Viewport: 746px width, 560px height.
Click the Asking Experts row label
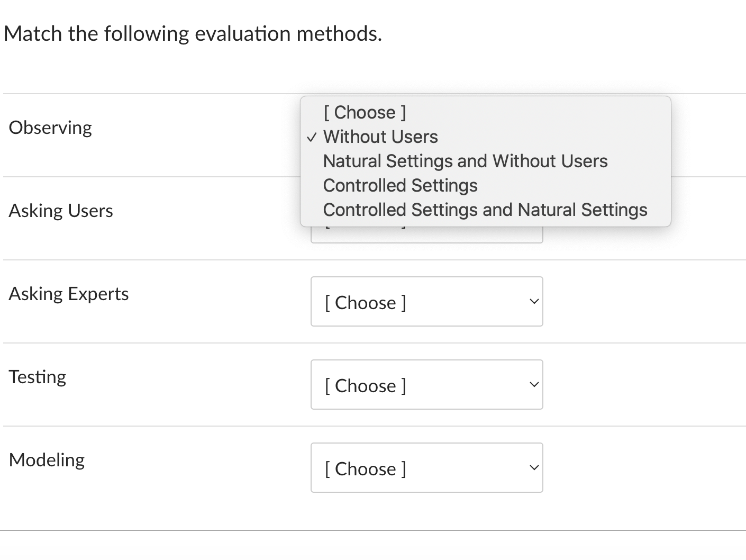[69, 293]
